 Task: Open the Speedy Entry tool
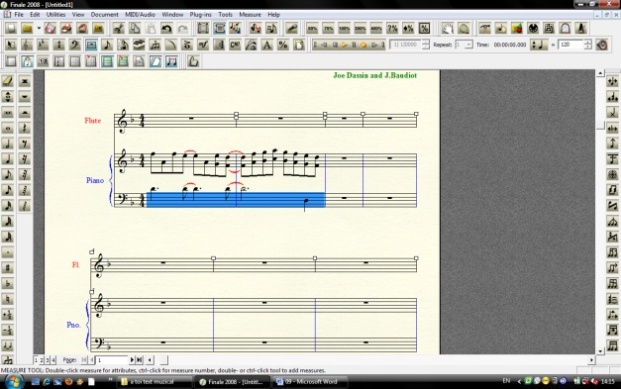pos(123,45)
